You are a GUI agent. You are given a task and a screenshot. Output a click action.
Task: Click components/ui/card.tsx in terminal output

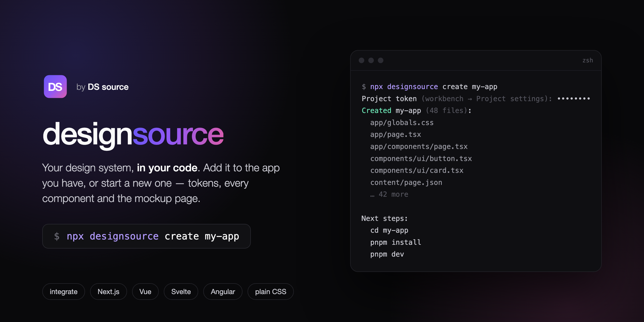417,171
